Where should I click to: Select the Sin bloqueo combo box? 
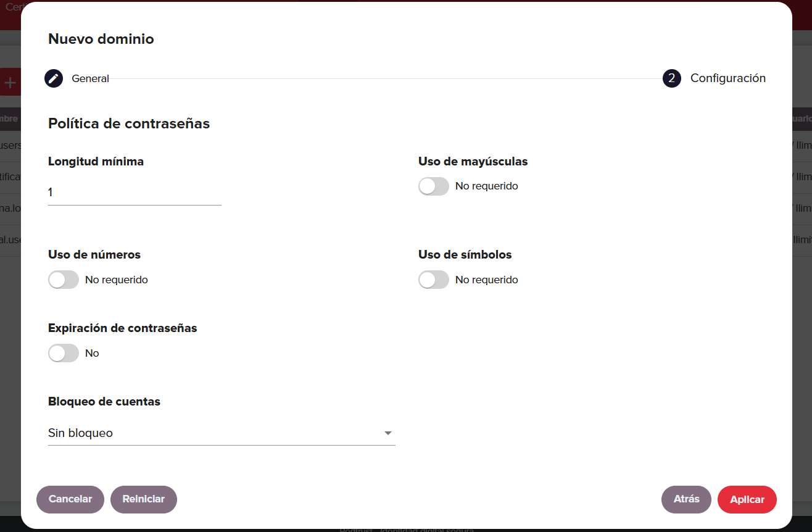coord(222,433)
